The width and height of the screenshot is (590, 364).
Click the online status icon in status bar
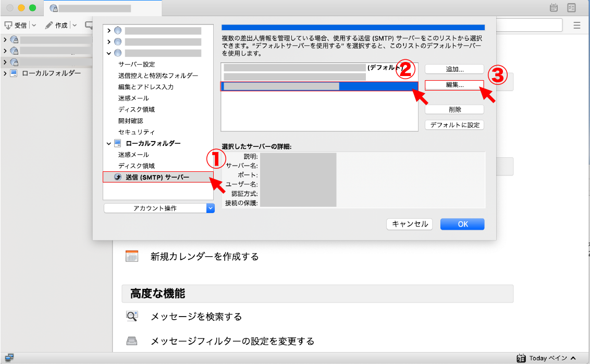pos(9,358)
